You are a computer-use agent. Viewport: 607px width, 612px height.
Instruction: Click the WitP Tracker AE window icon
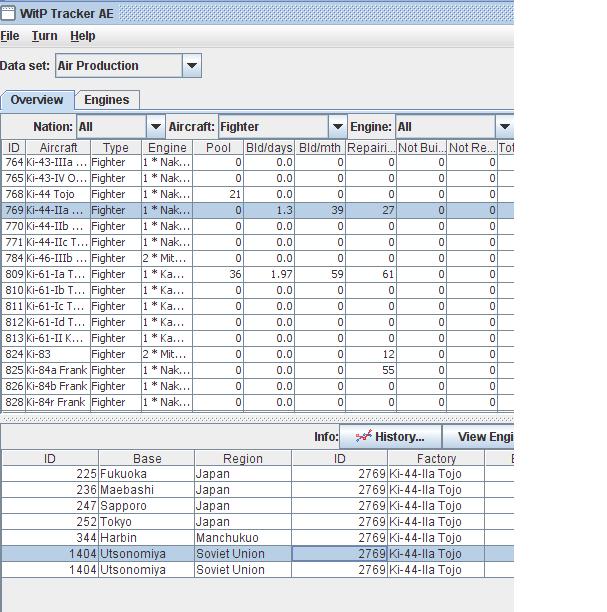pos(8,13)
